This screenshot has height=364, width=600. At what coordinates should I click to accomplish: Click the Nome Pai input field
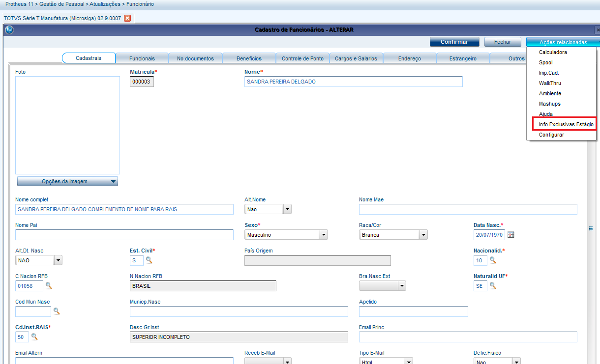(124, 235)
